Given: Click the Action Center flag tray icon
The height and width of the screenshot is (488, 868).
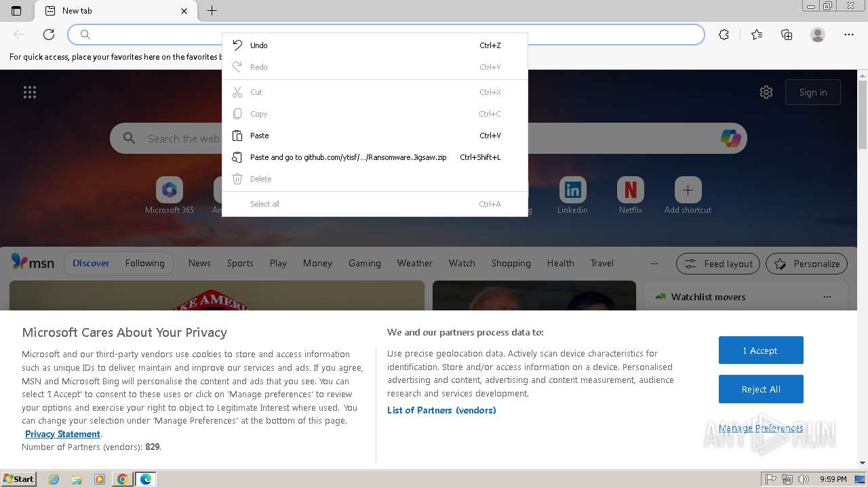Looking at the screenshot, I should pos(771,479).
